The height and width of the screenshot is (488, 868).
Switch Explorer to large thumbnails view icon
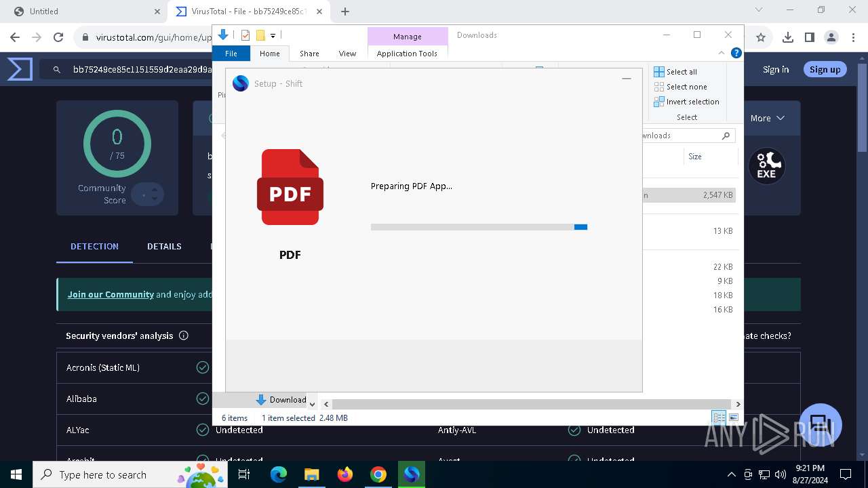pyautogui.click(x=733, y=418)
